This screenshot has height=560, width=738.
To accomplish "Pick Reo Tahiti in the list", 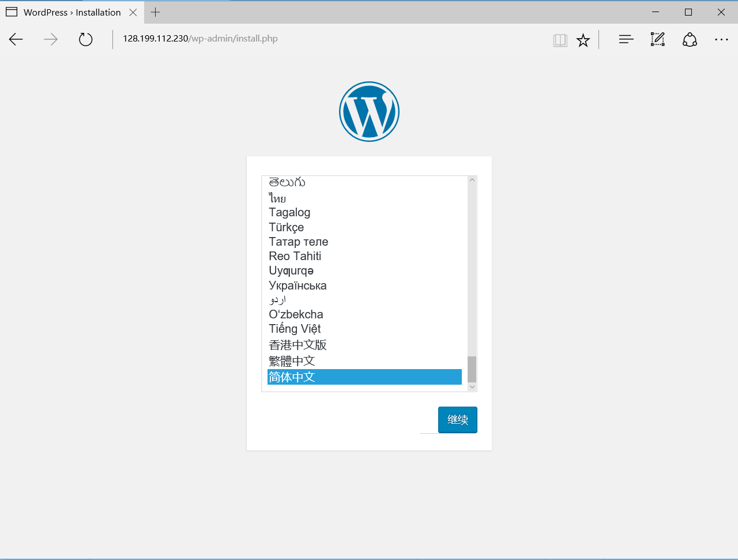I will click(x=364, y=256).
